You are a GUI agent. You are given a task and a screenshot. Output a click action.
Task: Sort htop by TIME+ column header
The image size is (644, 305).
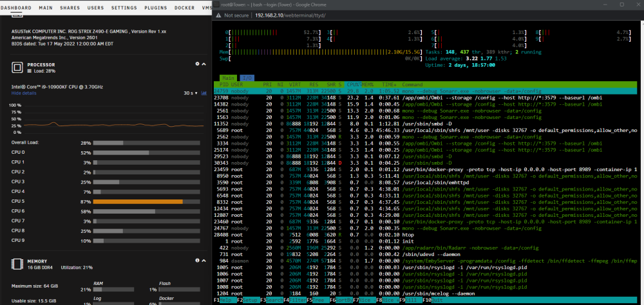(390, 84)
